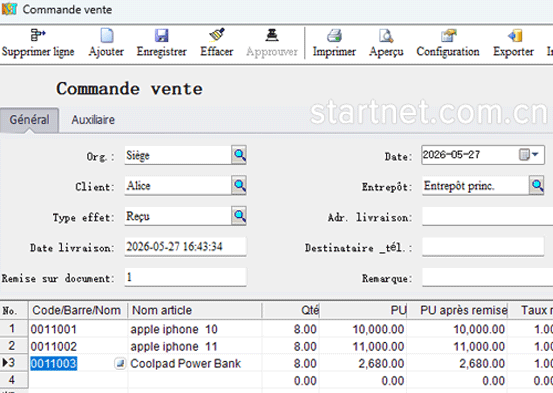Click the Effacer brush icon
The width and height of the screenshot is (553, 393).
click(217, 35)
